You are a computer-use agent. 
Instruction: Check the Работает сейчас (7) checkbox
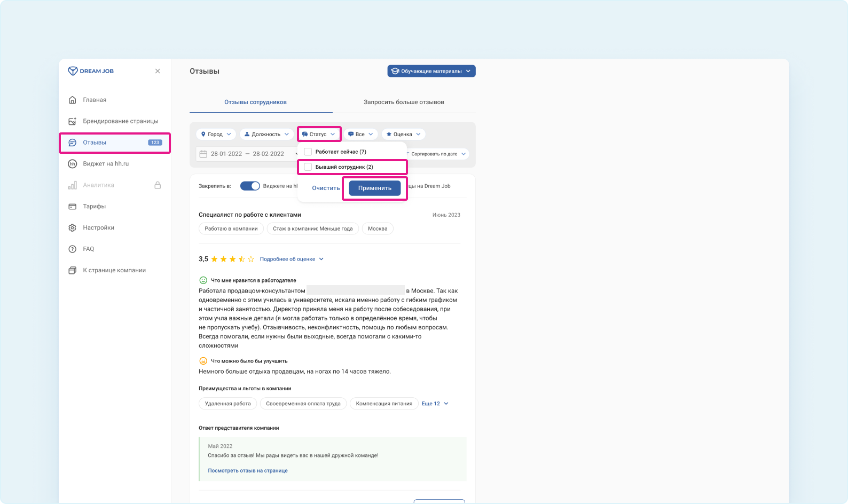308,152
